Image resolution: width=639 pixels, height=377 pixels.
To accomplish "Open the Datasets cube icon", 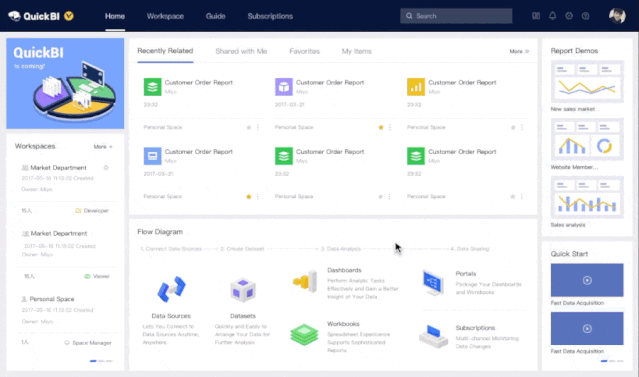I will tap(243, 290).
